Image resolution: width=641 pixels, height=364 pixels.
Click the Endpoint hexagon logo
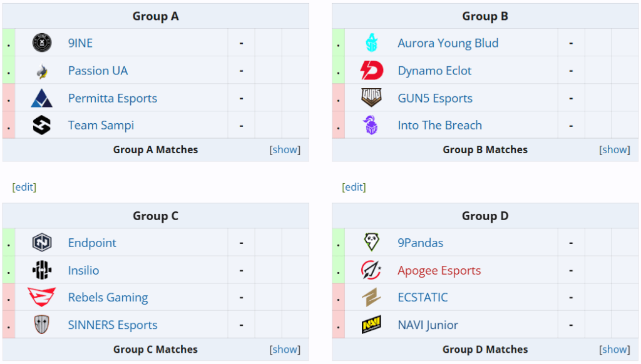pyautogui.click(x=42, y=242)
